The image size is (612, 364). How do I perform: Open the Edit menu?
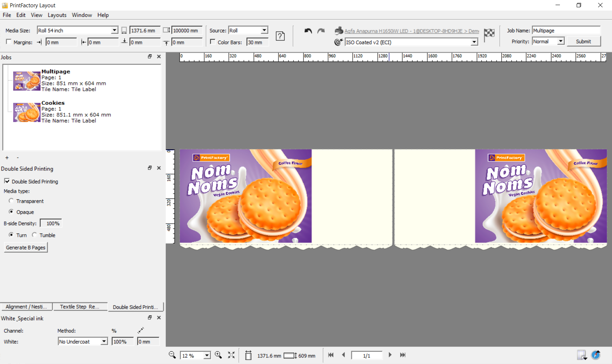click(21, 15)
